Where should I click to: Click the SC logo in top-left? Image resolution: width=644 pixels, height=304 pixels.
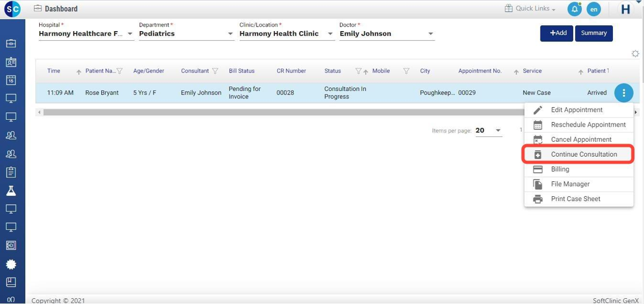[12, 9]
